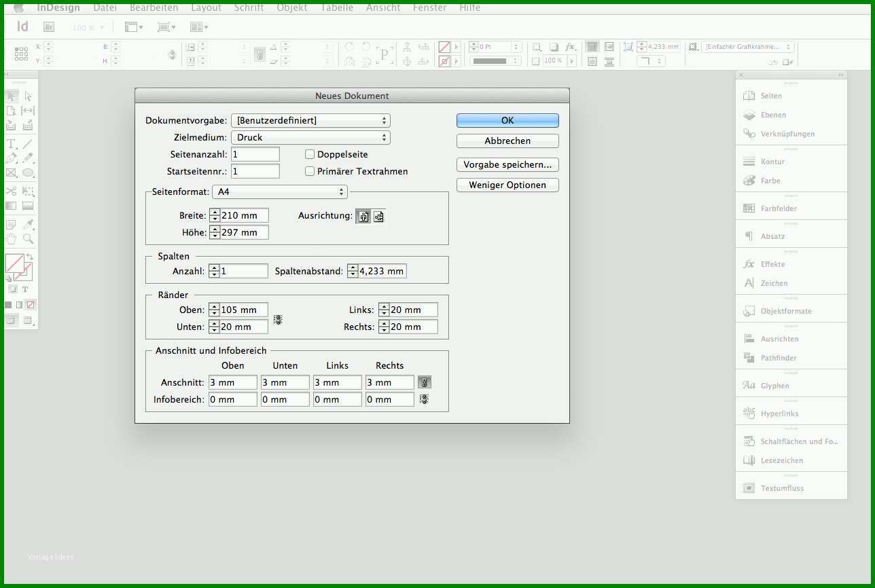875x588 pixels.
Task: Open the Fenster menu
Action: coord(429,7)
